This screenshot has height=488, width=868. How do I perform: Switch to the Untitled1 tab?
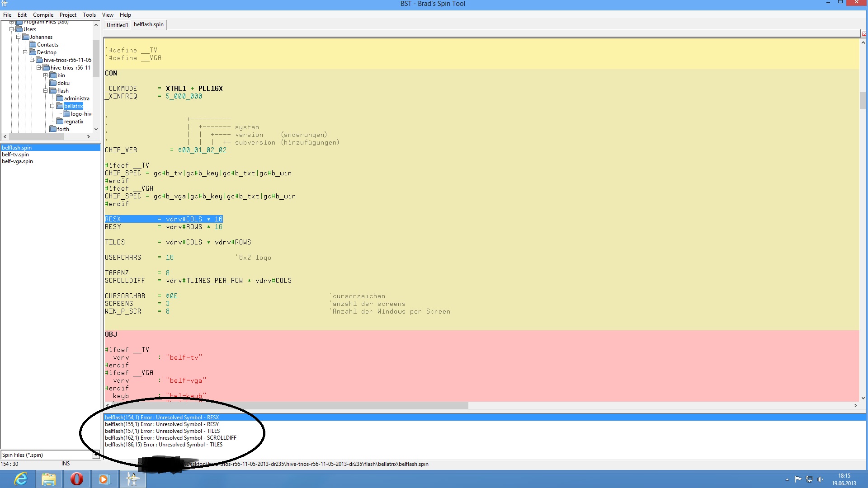[x=117, y=25]
